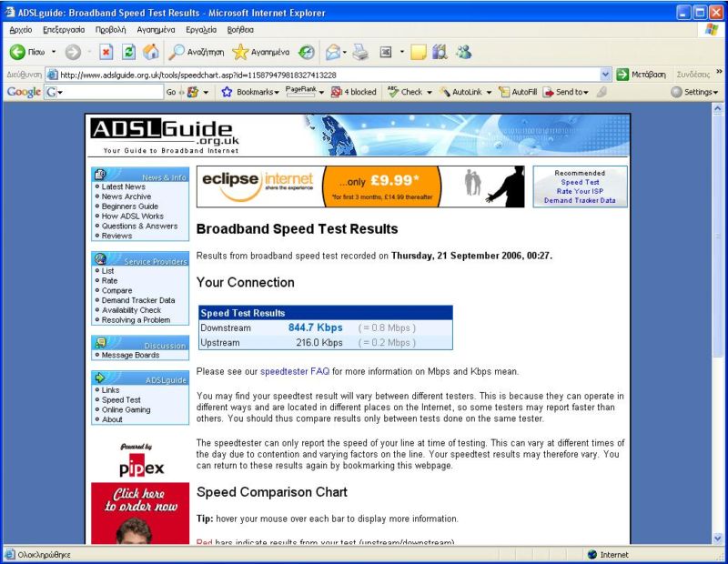Click the ADSLGuide.org.uk logo

click(x=166, y=136)
